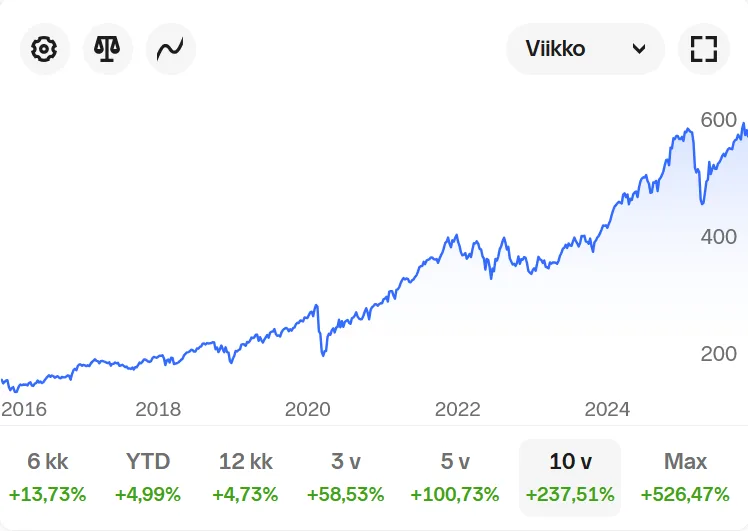The image size is (748, 531).
Task: Click the 2016 label on time axis
Action: [x=24, y=410]
